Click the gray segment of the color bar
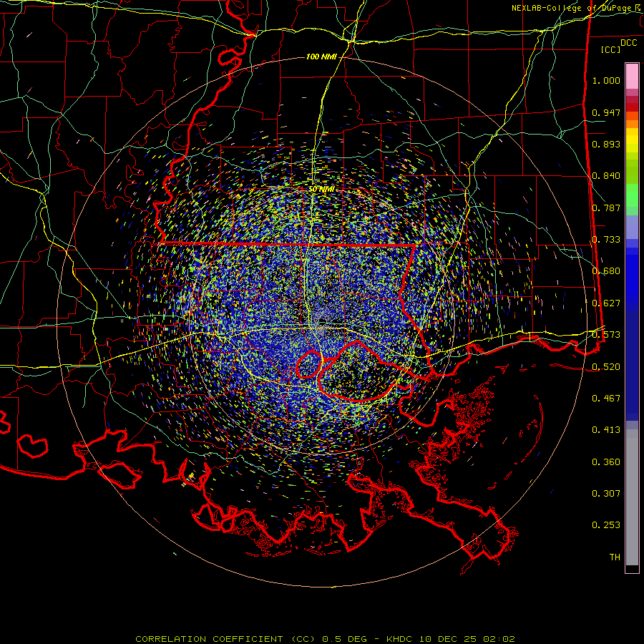This screenshot has width=644, height=644. point(632,497)
